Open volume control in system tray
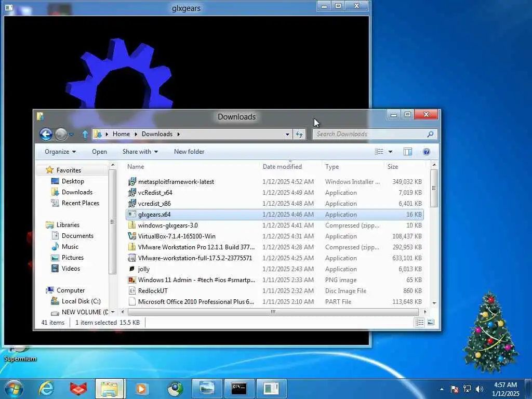 coord(479,389)
